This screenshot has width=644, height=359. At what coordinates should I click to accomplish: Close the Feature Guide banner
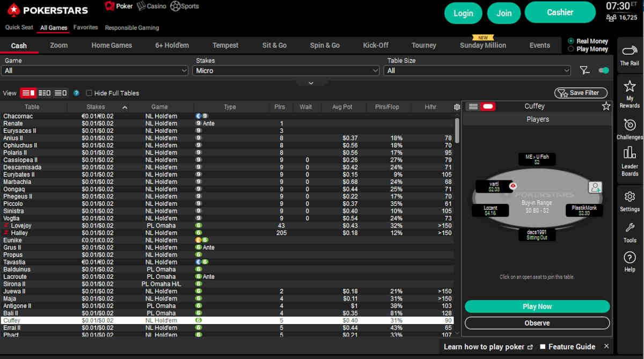click(x=606, y=347)
